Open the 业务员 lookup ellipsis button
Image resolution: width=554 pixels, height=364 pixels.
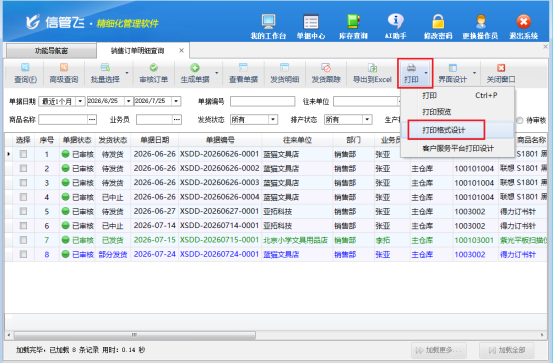(x=177, y=120)
